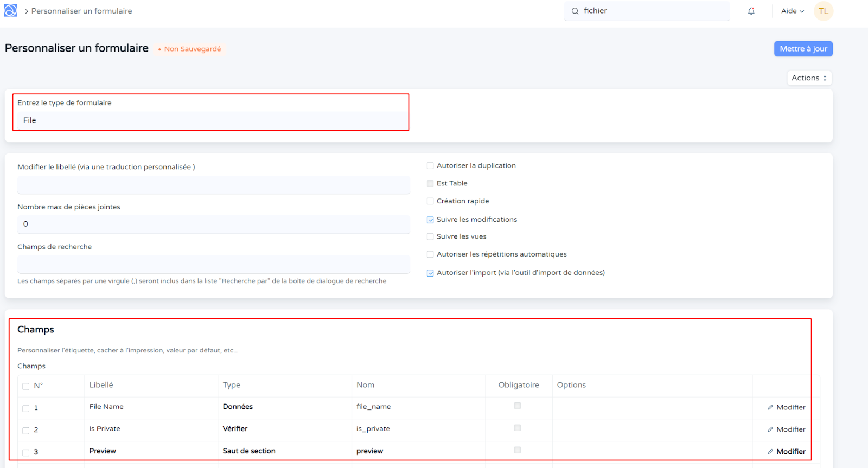
Task: Toggle the Suivre les vues checkbox
Action: tap(430, 236)
